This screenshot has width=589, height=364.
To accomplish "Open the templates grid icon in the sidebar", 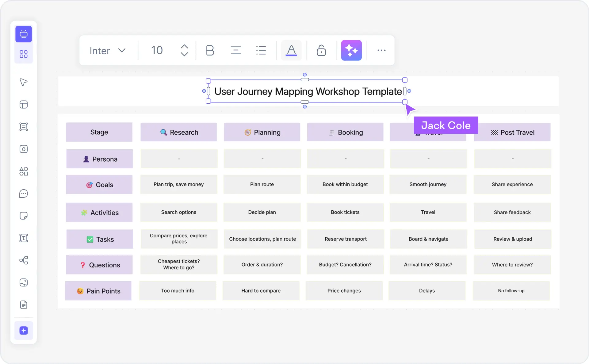I will click(24, 54).
